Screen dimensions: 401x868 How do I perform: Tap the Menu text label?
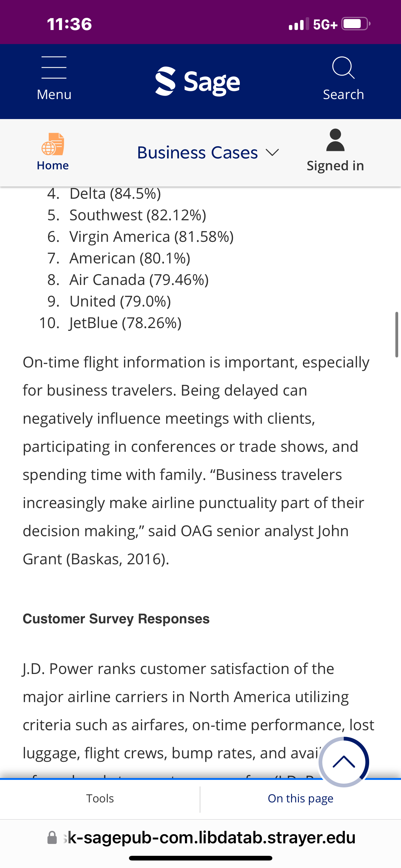(54, 94)
